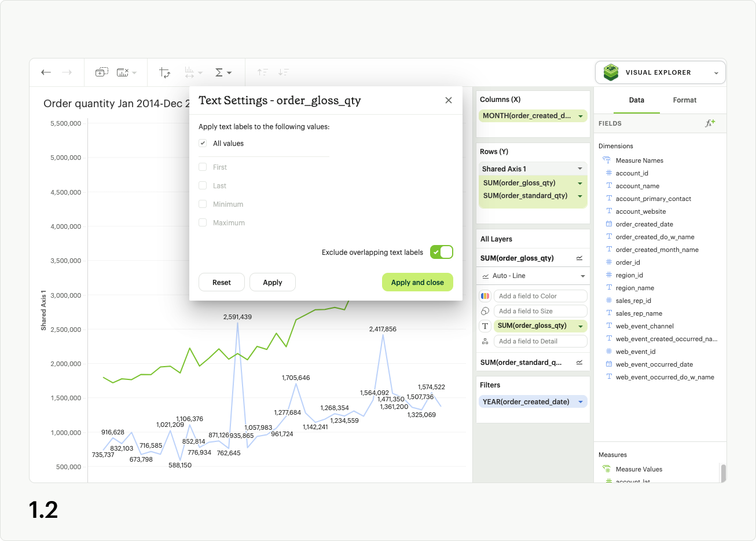Expand the YEAR(order_created_date) filter dropdown
The height and width of the screenshot is (541, 756).
click(x=581, y=402)
